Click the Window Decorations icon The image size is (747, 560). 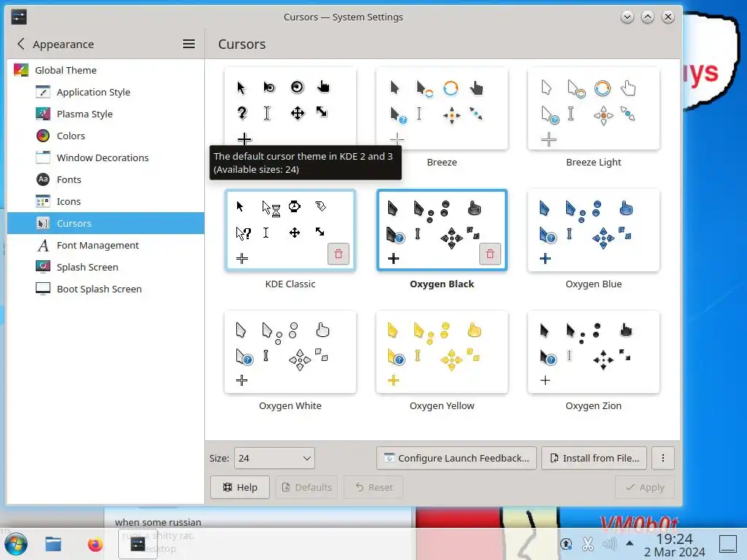[x=43, y=157]
